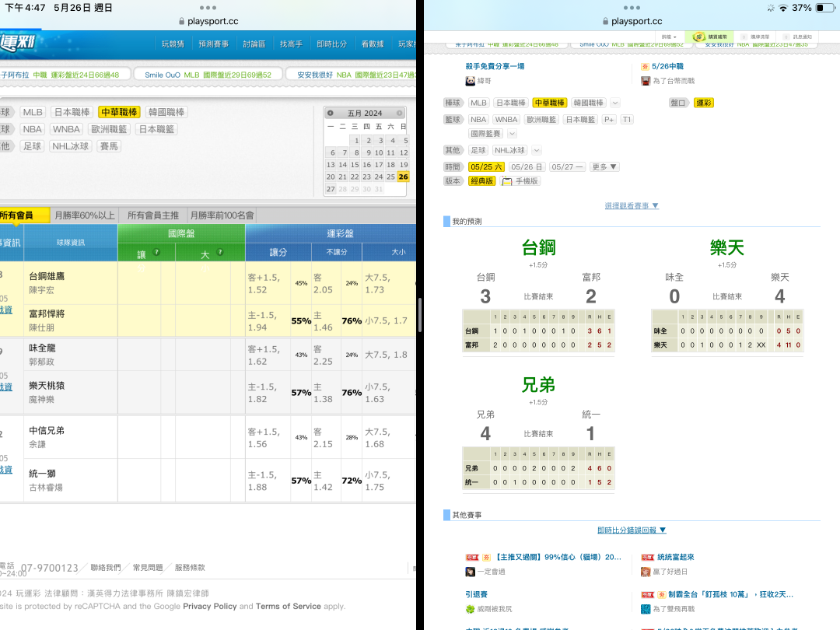The image size is (840, 630).
Task: Open the 統統富起來 post
Action: tap(676, 557)
